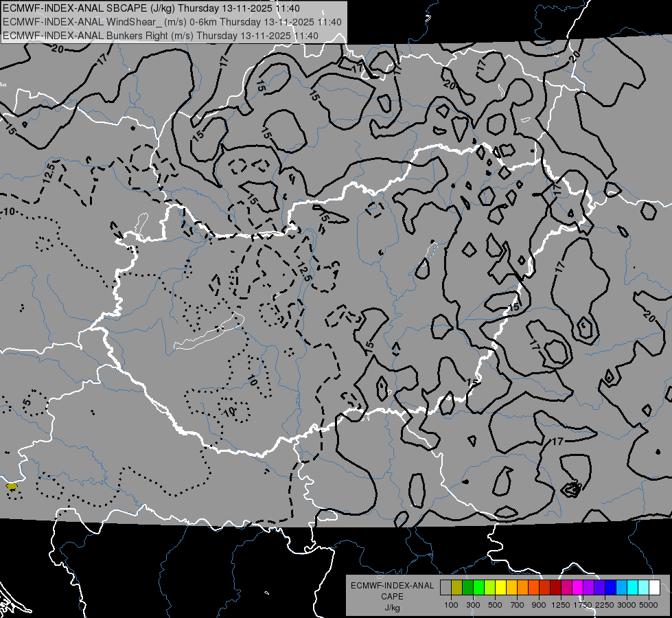Click the olive CAPE patch on the map
The image size is (672, 618).
click(12, 486)
